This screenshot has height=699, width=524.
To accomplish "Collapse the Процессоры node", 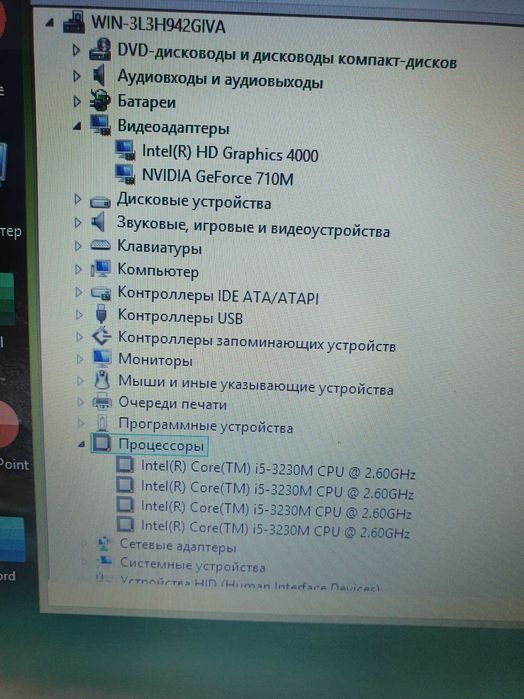I will [x=81, y=444].
